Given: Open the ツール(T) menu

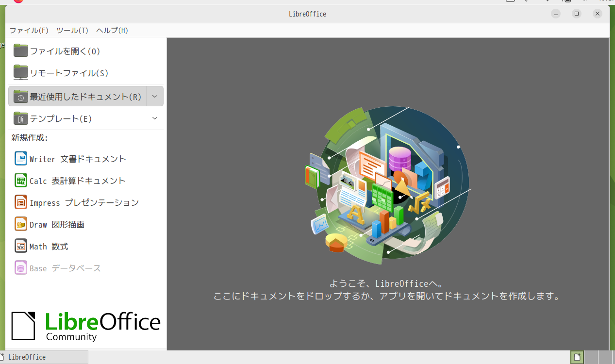Looking at the screenshot, I should (72, 30).
